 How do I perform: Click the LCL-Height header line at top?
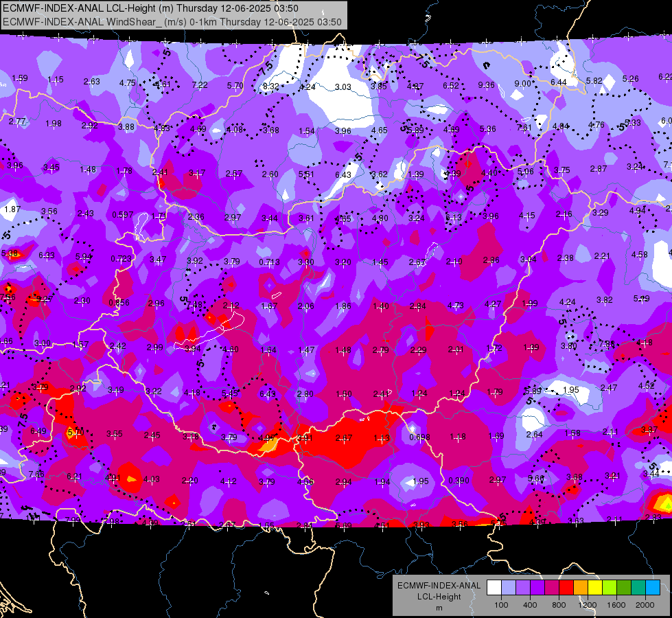[150, 8]
